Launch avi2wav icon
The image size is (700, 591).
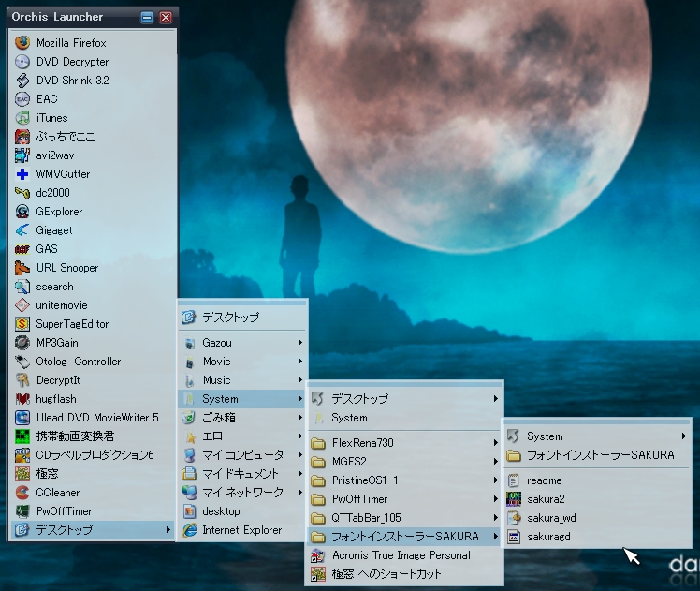pyautogui.click(x=22, y=155)
